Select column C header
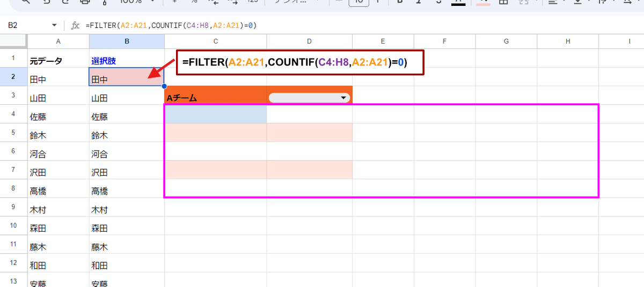Image resolution: width=644 pixels, height=287 pixels. click(215, 41)
